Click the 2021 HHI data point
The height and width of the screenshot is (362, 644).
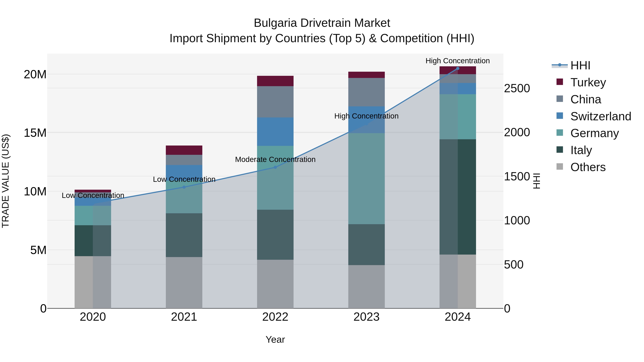click(x=184, y=187)
